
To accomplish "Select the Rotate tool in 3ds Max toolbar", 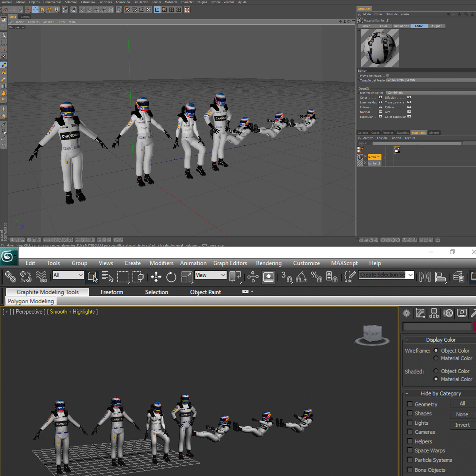I will (x=171, y=277).
